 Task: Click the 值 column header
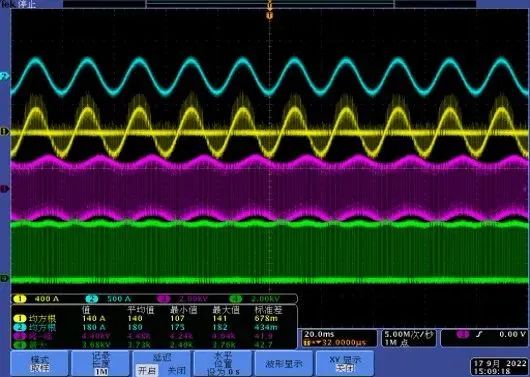87,310
